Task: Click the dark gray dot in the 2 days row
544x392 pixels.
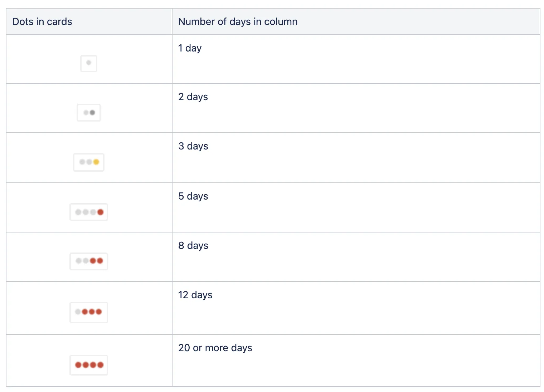Action: [92, 113]
